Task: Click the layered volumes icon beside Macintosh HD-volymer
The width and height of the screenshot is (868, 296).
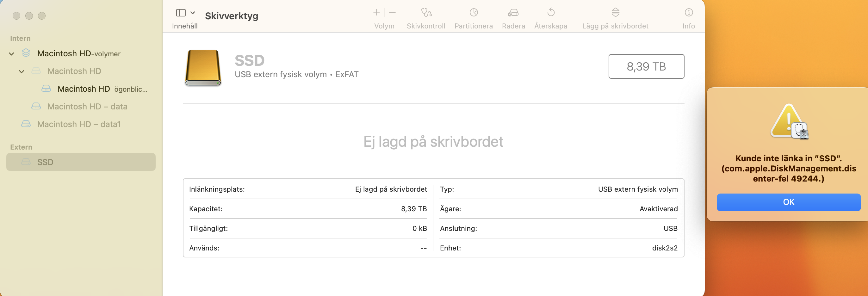Action: tap(26, 53)
